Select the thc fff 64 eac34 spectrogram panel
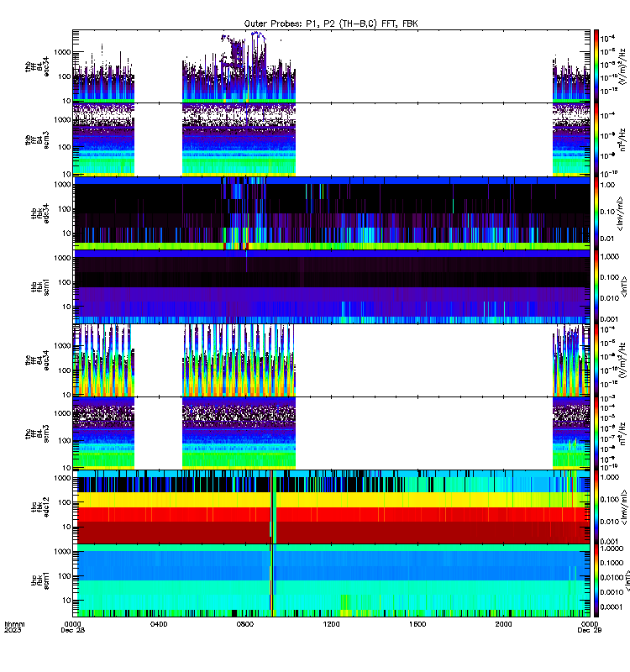Screen dimensions: 630x672 point(331,360)
